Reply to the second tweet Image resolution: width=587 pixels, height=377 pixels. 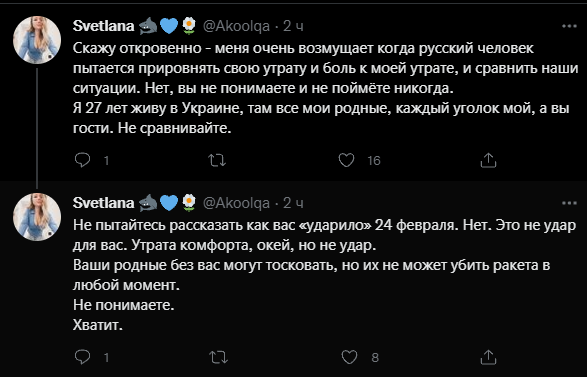[x=82, y=357]
